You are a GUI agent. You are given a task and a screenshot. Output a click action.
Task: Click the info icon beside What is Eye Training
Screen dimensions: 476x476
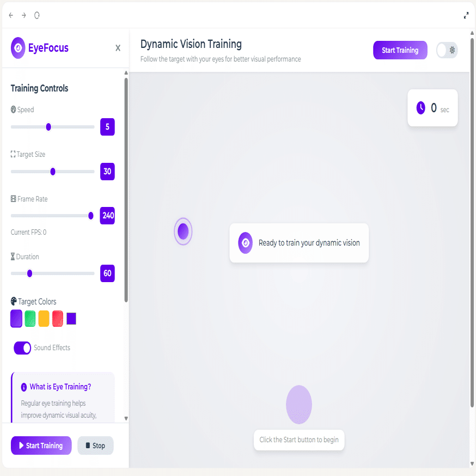(x=23, y=387)
